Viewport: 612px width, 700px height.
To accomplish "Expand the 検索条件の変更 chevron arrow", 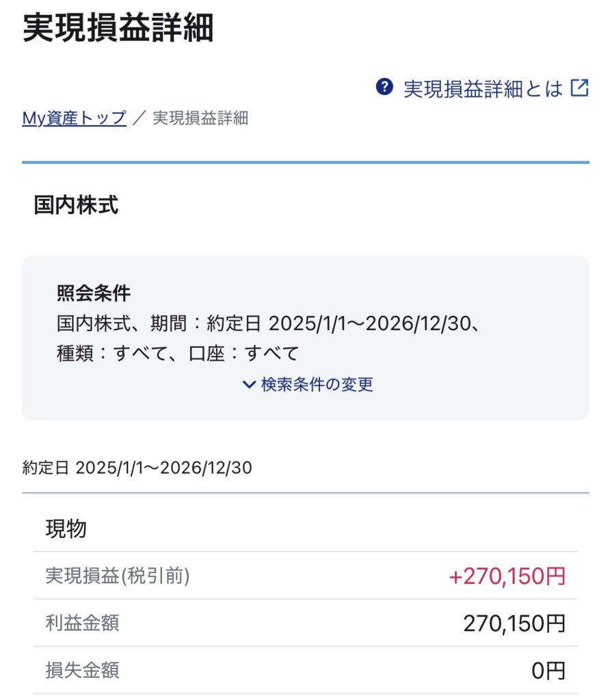I will (x=249, y=384).
